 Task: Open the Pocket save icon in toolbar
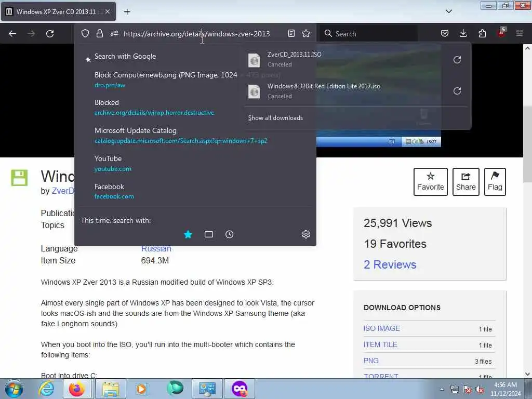(445, 33)
